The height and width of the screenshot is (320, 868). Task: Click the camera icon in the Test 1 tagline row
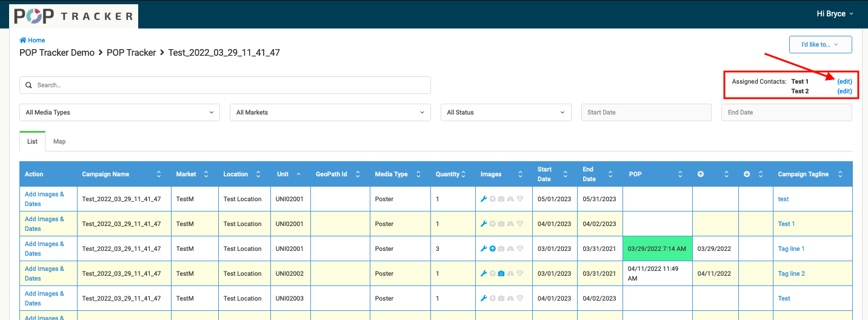[x=501, y=224]
